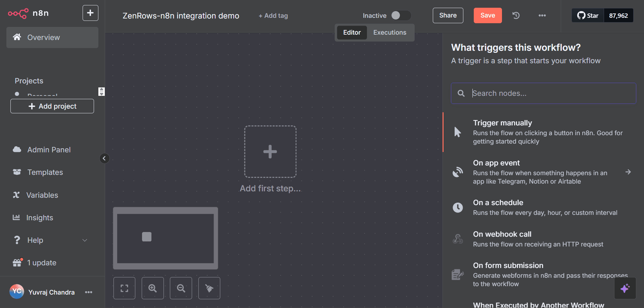Click the canvas minimap thumbnail
644x308 pixels.
click(166, 238)
